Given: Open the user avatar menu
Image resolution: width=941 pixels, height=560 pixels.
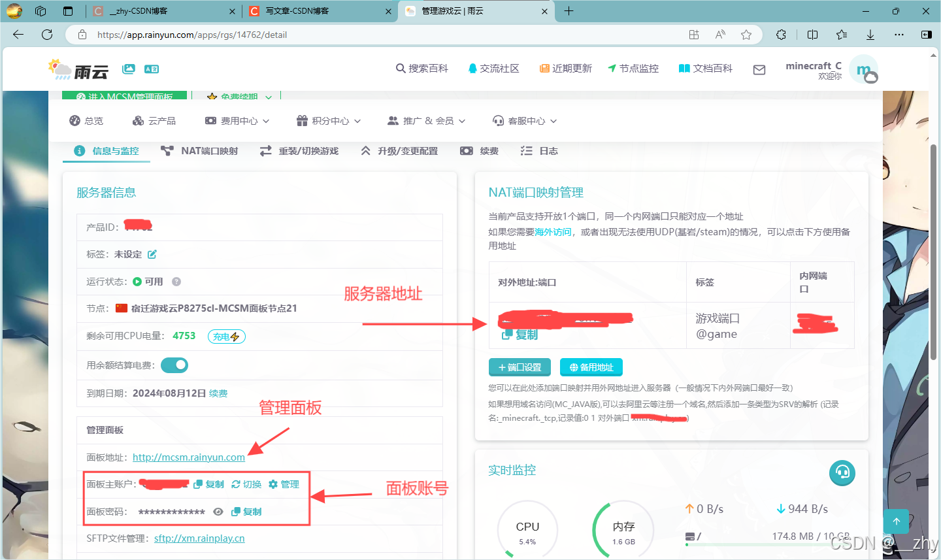Looking at the screenshot, I should (x=865, y=69).
